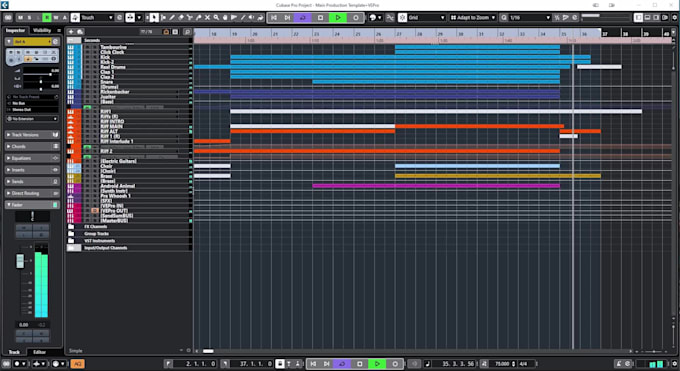This screenshot has width=680, height=371.
Task: Select the Draw pencil tool
Action: coord(172,17)
